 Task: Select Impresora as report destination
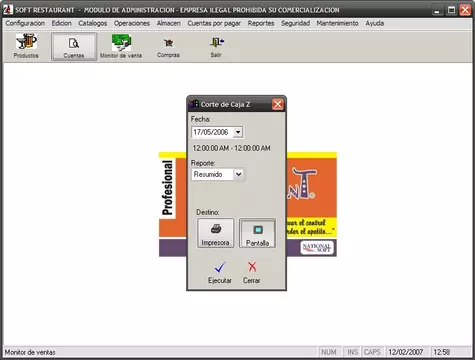215,233
